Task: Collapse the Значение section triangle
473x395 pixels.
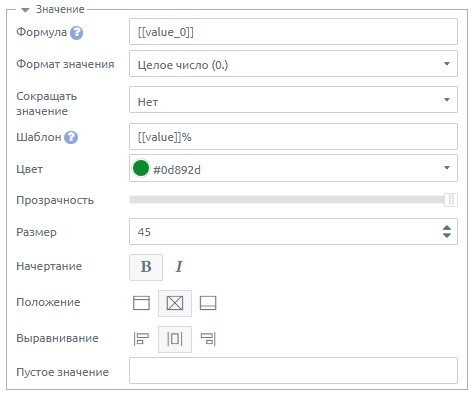Action: click(25, 10)
